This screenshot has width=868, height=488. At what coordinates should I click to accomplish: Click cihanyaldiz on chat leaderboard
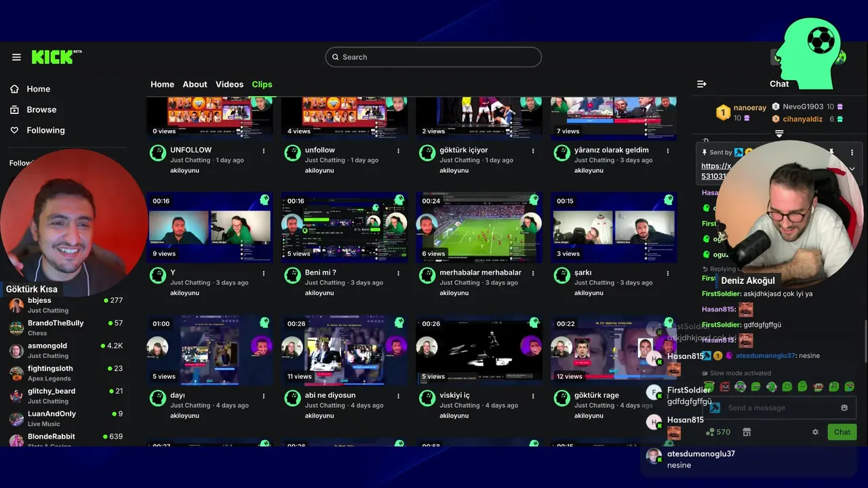tap(802, 119)
